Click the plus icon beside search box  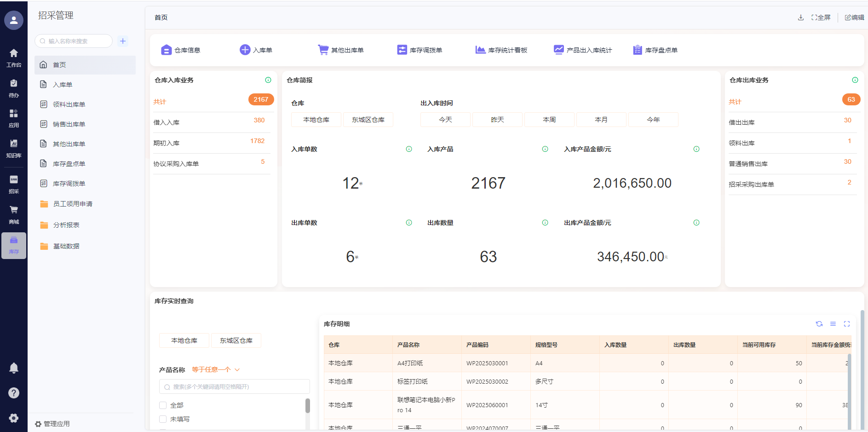coord(123,41)
